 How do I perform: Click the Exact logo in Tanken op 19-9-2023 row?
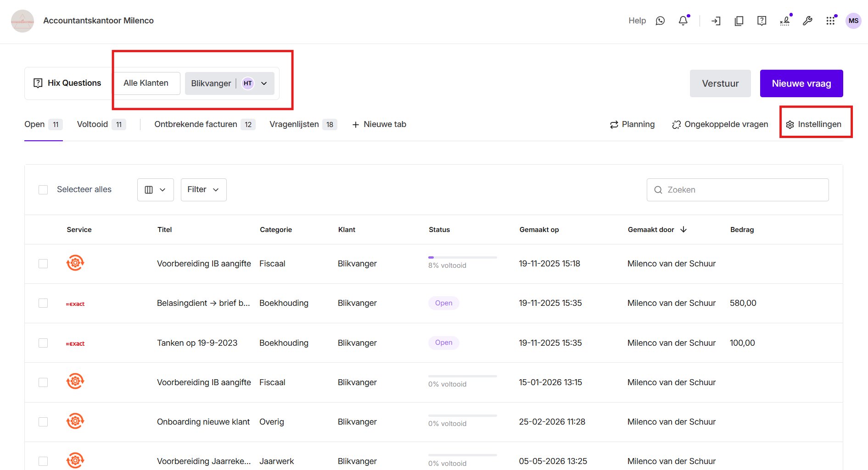[75, 343]
